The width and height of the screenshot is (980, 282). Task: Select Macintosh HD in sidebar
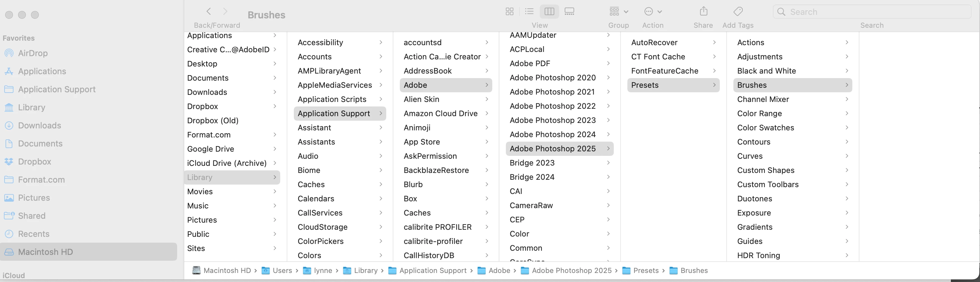click(89, 252)
